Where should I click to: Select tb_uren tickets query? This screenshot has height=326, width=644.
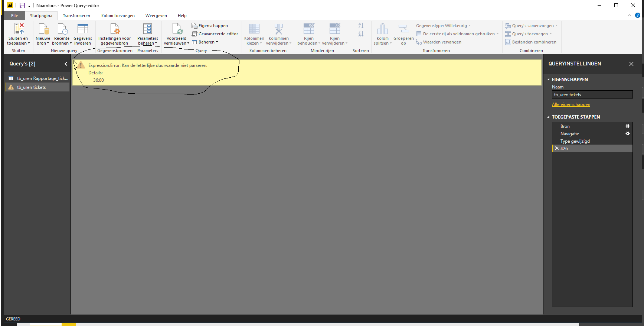pyautogui.click(x=37, y=87)
